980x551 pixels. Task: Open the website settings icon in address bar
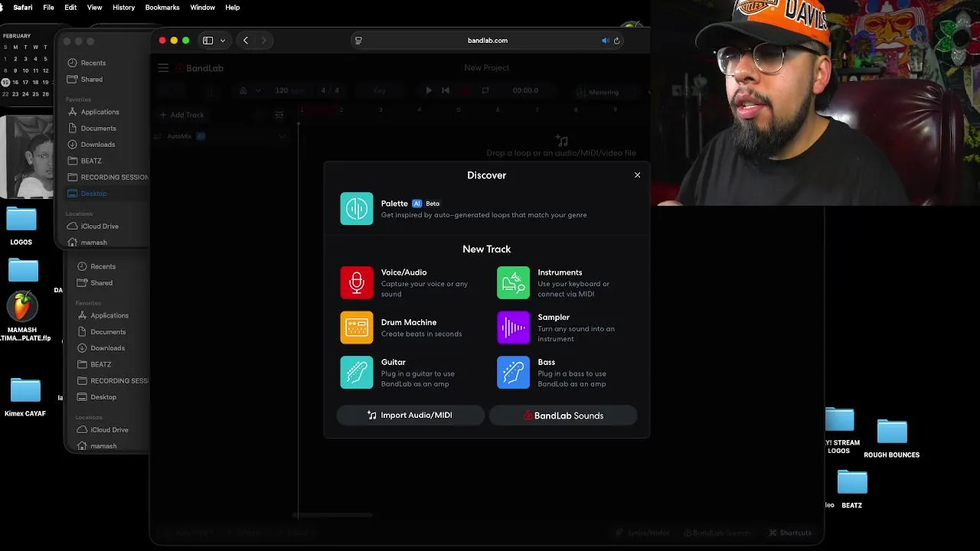[358, 41]
